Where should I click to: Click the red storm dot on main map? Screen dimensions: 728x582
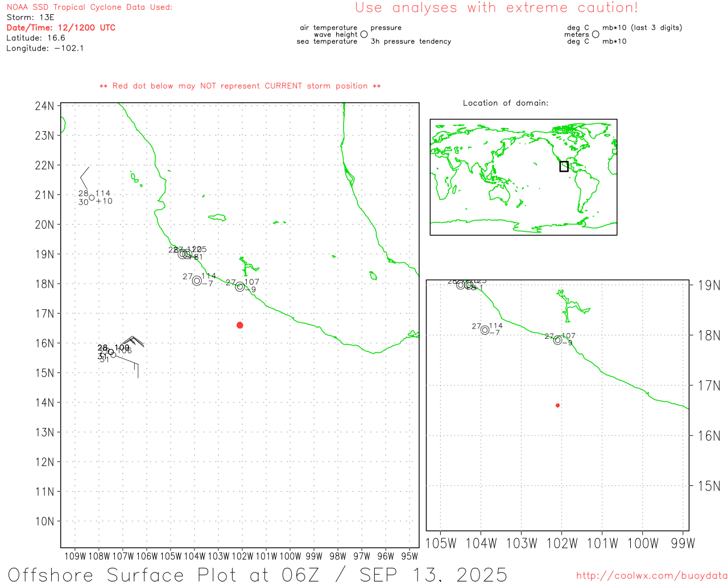tap(240, 325)
